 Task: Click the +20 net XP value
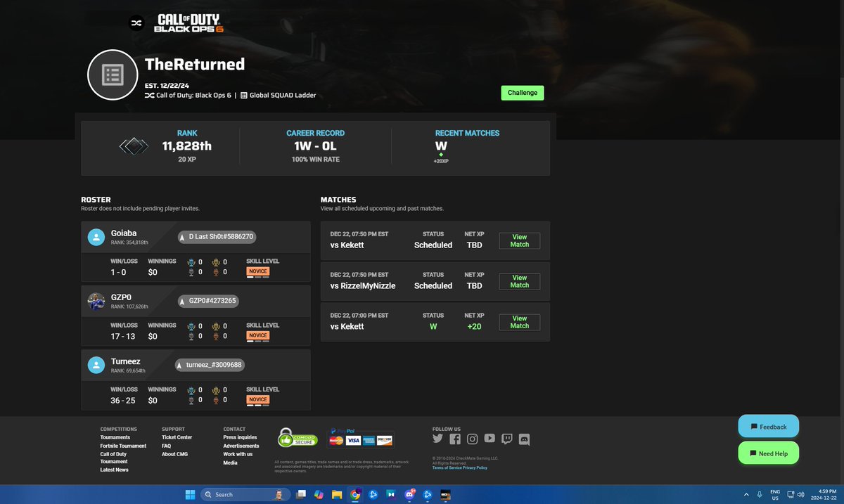coord(475,327)
